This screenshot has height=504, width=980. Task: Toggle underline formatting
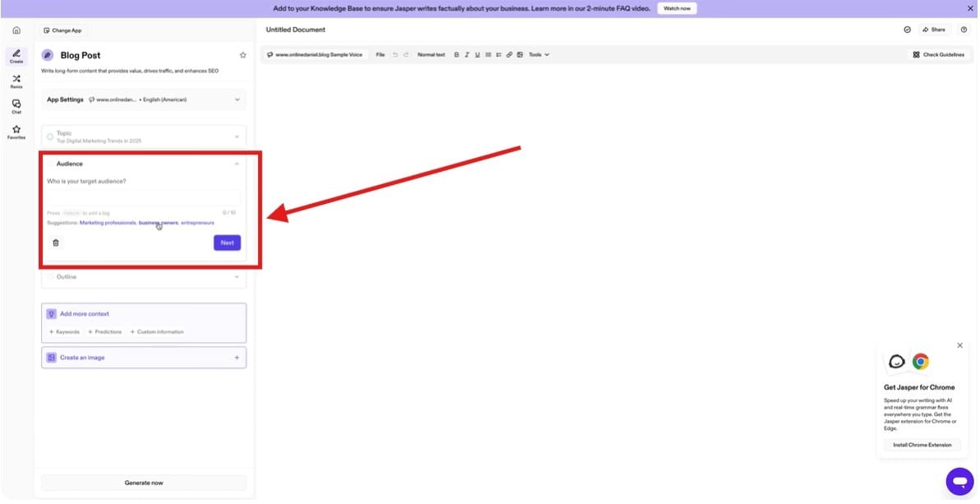[x=478, y=54]
